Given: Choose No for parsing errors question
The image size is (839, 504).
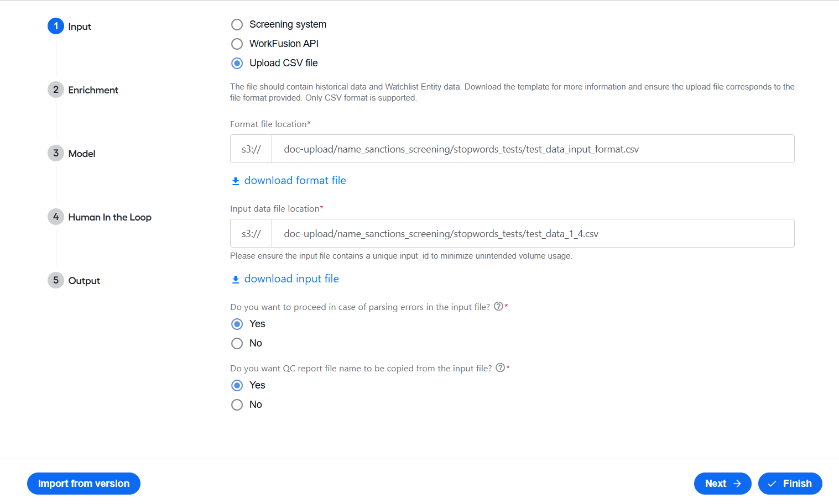Looking at the screenshot, I should click(x=237, y=343).
